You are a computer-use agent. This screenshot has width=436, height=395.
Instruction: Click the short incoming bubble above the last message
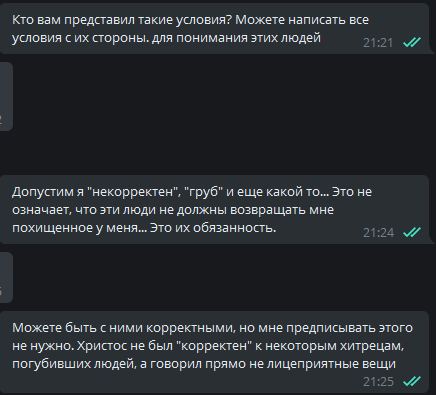pyautogui.click(x=6, y=277)
